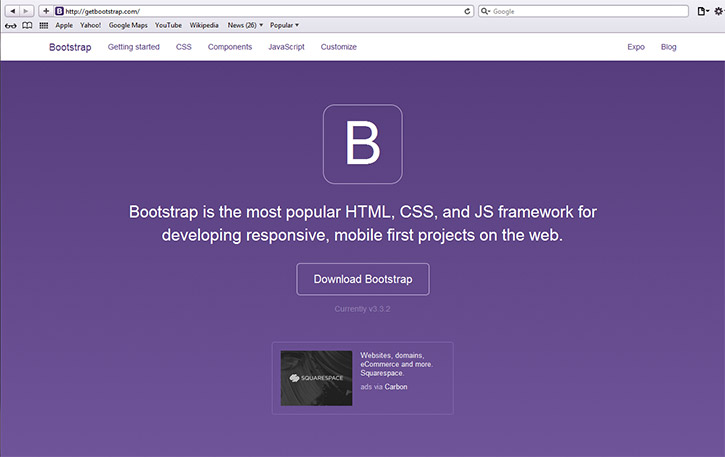The image size is (725, 457).
Task: Click the Currently v3.3.2 text
Action: [362, 309]
